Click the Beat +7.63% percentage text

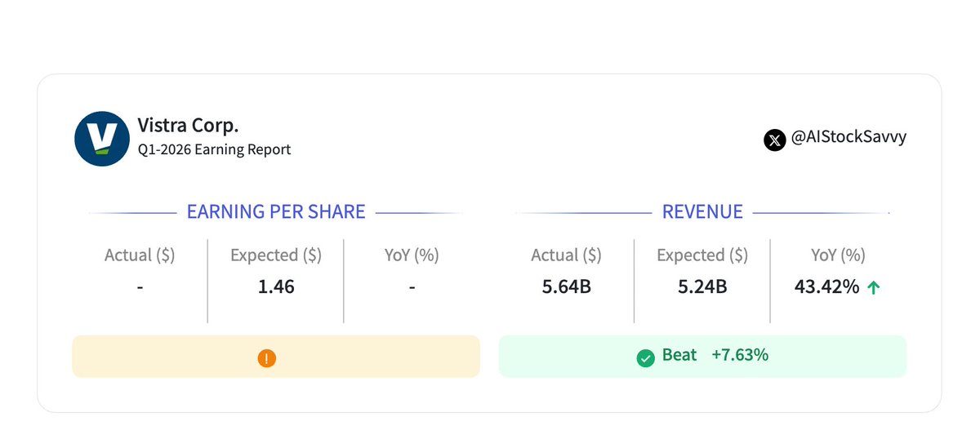click(740, 355)
